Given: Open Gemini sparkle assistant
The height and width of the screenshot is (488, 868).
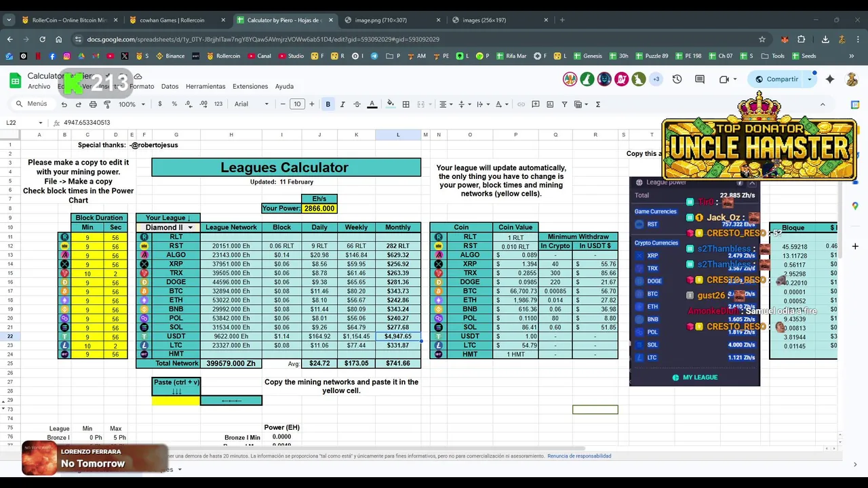Looking at the screenshot, I should [830, 79].
